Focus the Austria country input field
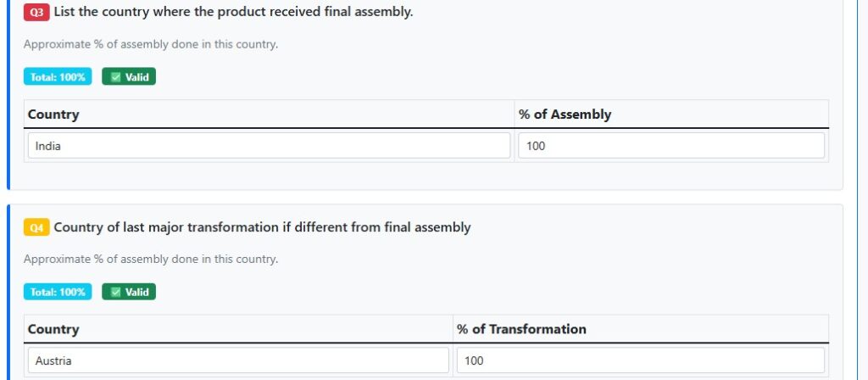The width and height of the screenshot is (868, 380). pyautogui.click(x=238, y=360)
